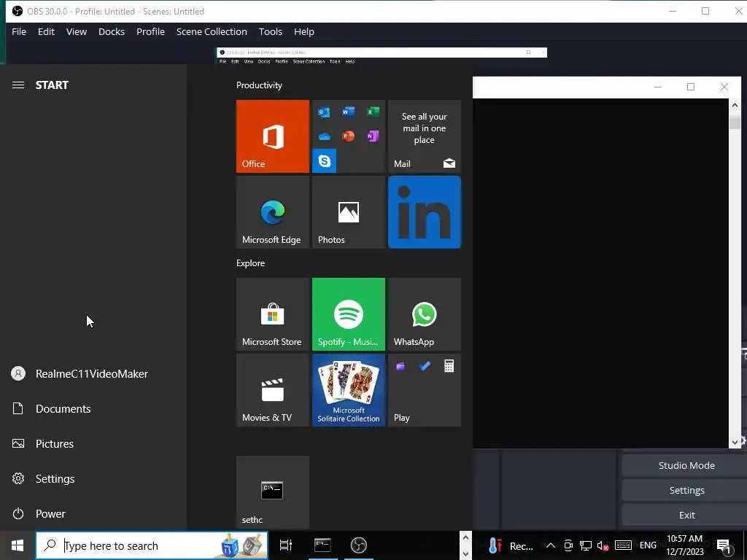
Task: Click the Exit button in OBS
Action: tap(686, 516)
